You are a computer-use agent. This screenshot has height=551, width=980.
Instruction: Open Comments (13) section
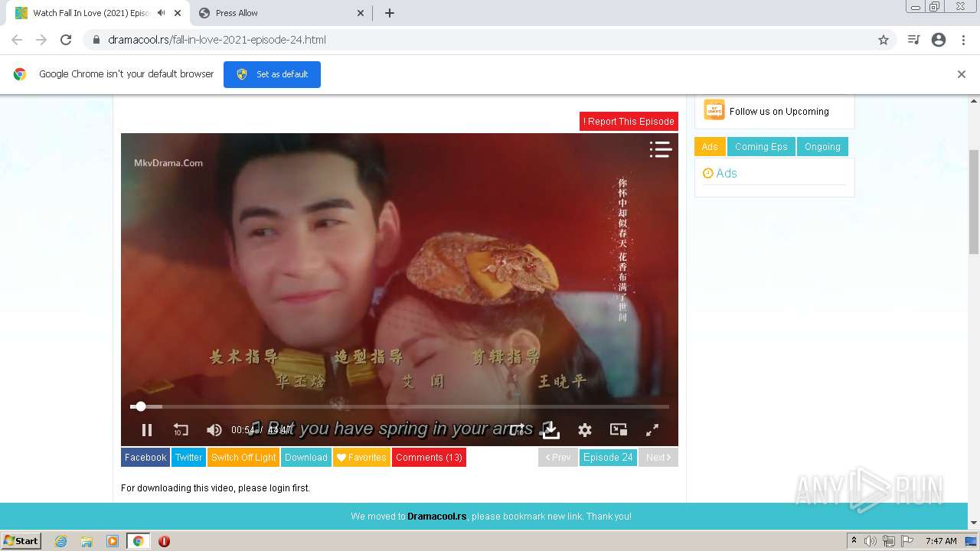click(x=429, y=458)
